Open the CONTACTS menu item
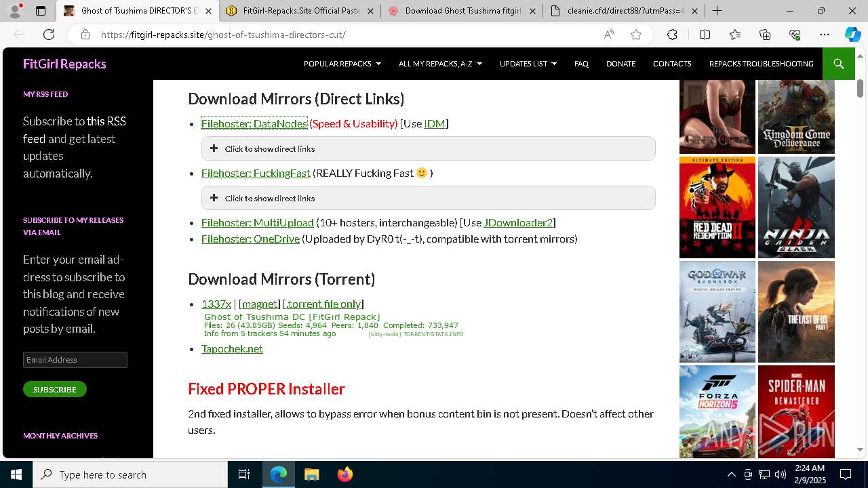The width and height of the screenshot is (868, 488). coord(672,64)
